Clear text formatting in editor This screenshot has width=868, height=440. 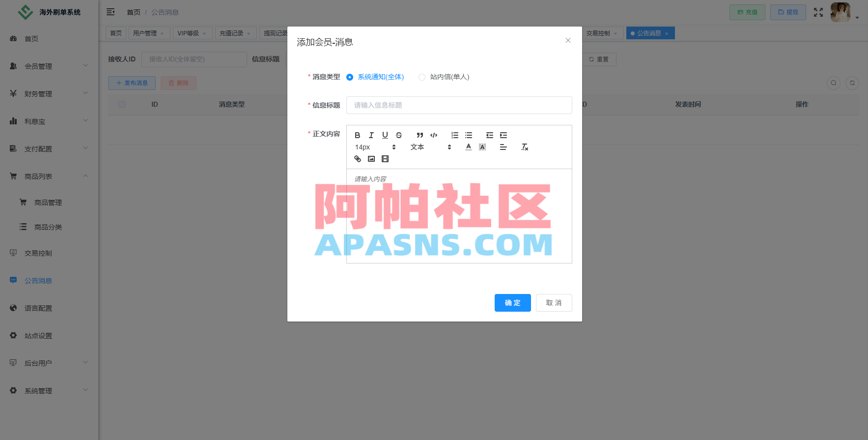point(525,147)
